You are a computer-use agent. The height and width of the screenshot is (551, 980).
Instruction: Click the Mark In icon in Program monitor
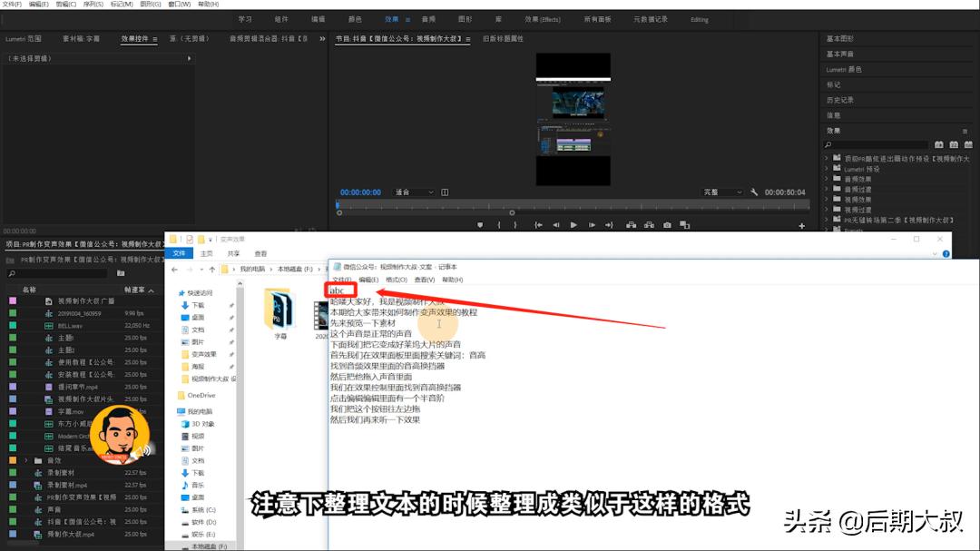click(499, 222)
